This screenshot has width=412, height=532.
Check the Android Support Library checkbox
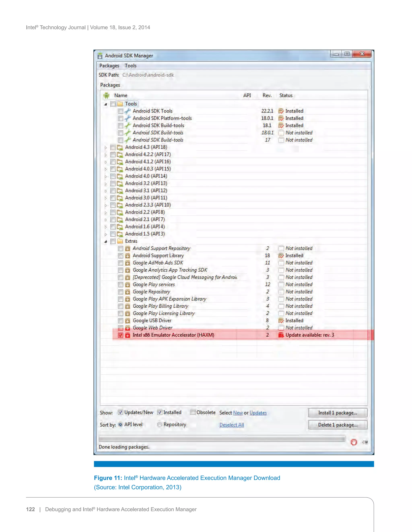tap(121, 256)
